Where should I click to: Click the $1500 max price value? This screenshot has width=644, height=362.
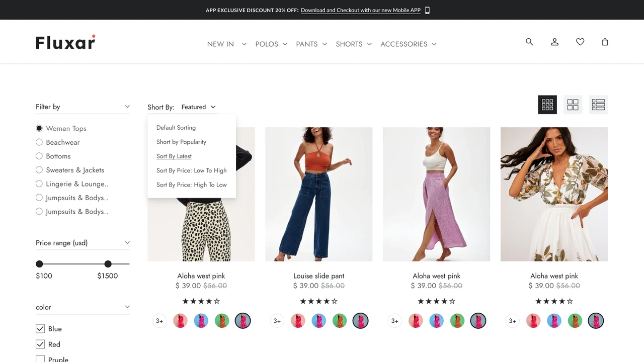[x=108, y=276]
